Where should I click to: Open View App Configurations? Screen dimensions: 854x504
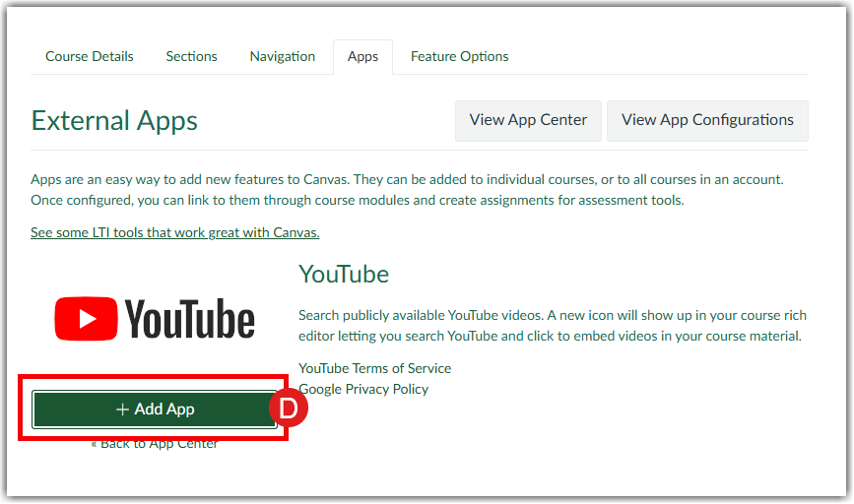707,120
